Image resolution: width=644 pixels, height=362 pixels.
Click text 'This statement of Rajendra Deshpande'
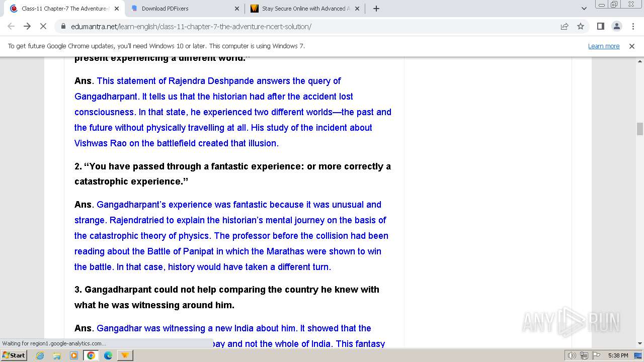176,81
